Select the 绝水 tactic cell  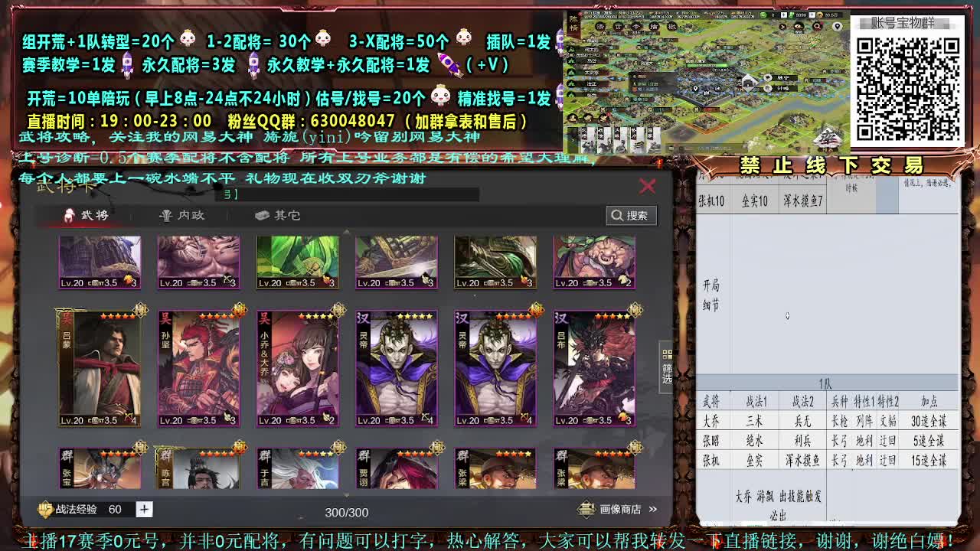pos(755,441)
